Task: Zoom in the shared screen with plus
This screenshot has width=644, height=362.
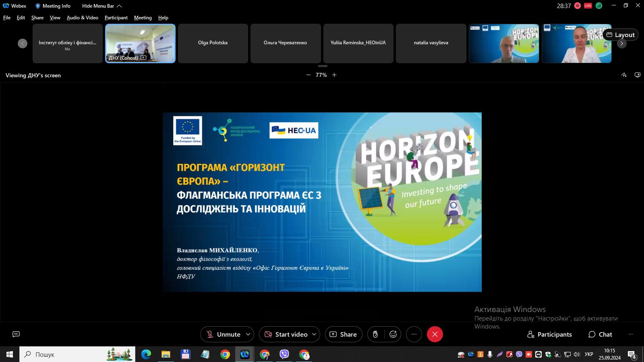Action: [334, 75]
